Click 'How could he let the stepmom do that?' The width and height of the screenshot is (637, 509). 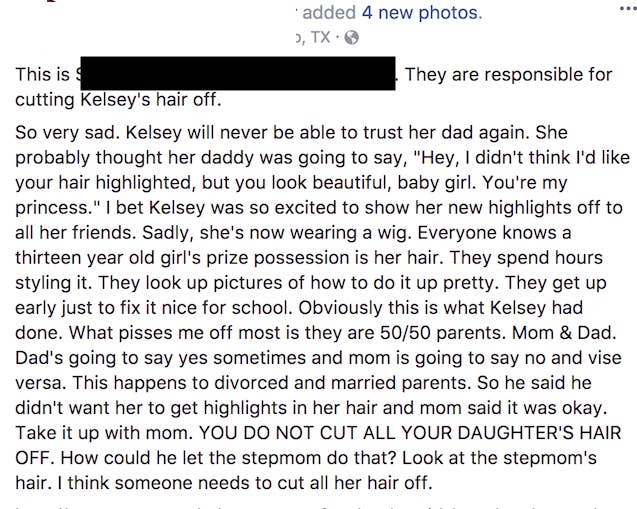coord(228,458)
